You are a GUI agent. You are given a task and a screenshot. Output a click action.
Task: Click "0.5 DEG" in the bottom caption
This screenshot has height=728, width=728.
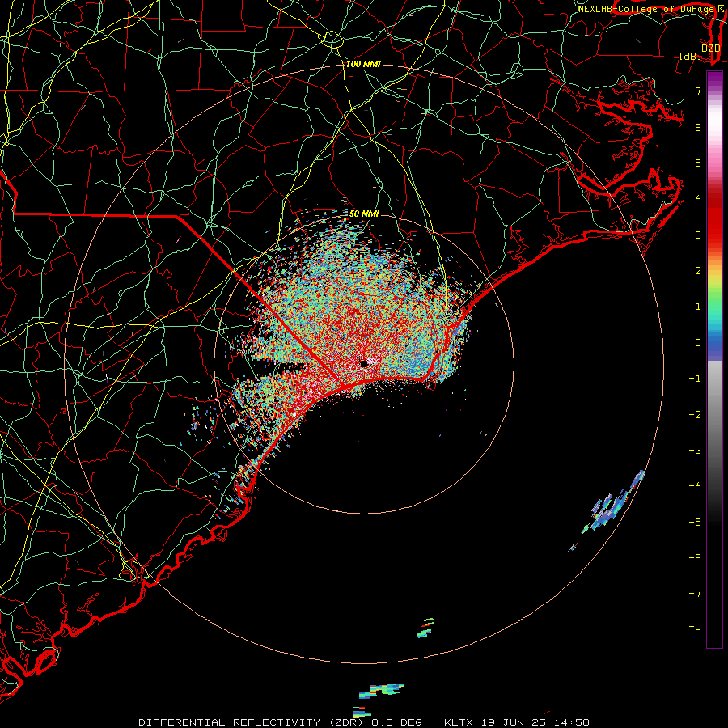[x=397, y=722]
